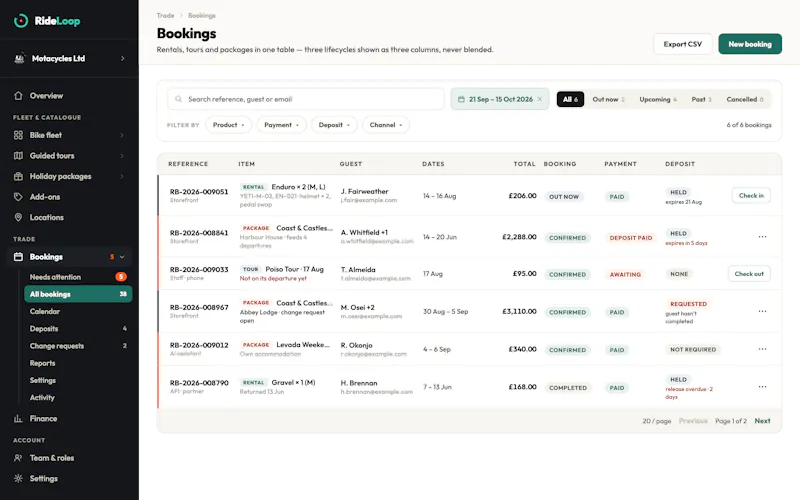This screenshot has width=800, height=500.
Task: Click the Locations pin icon
Action: [x=18, y=217]
